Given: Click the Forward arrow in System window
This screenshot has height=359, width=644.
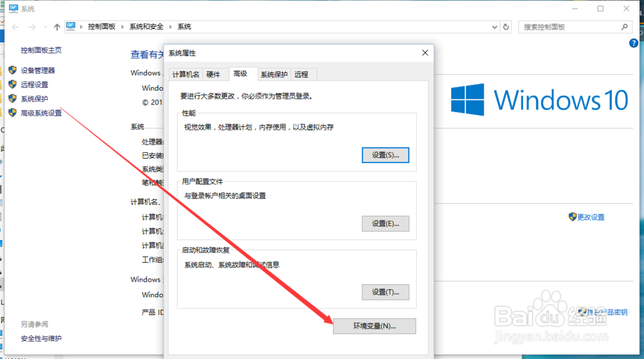Looking at the screenshot, I should [x=32, y=27].
